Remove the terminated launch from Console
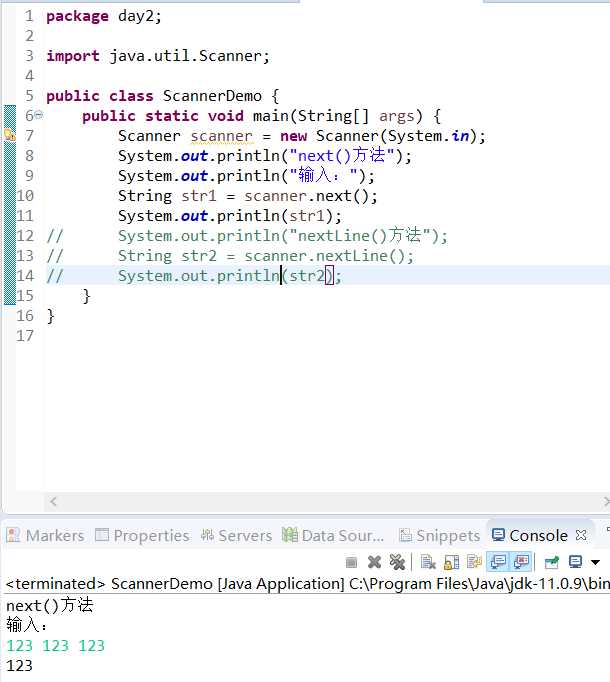The image size is (610, 682). click(x=374, y=562)
